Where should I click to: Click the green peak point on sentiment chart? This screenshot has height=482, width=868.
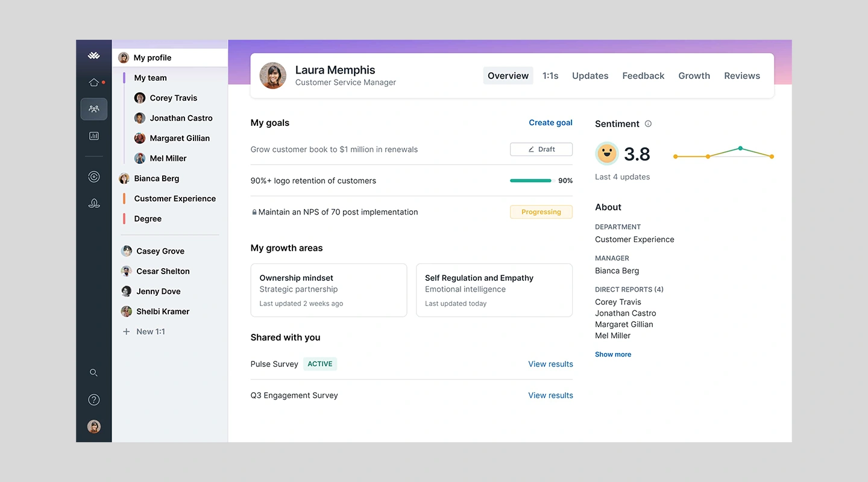740,148
